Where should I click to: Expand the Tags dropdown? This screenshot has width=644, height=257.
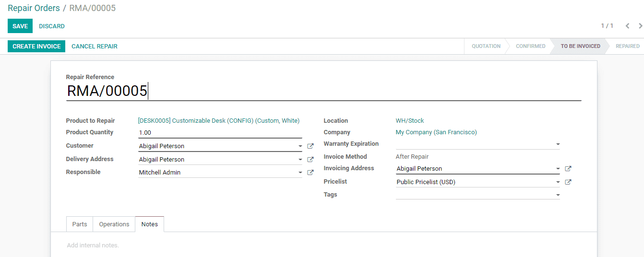coord(558,195)
